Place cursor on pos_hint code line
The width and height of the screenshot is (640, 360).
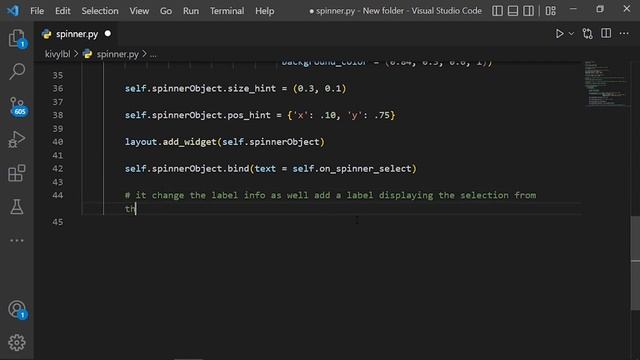point(260,115)
